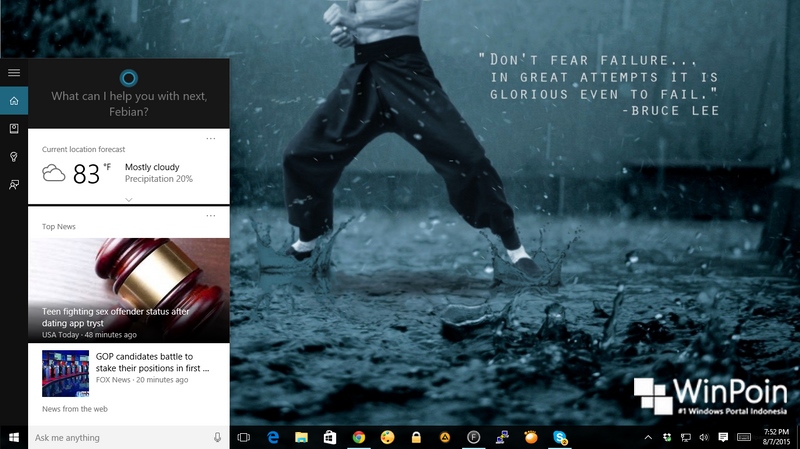
Task: Click the 83 °F temperature reading
Action: coord(92,173)
